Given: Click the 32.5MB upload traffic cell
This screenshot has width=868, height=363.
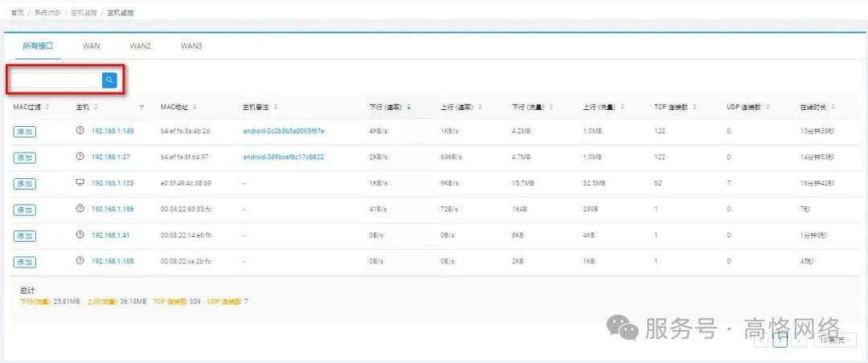Looking at the screenshot, I should (593, 183).
